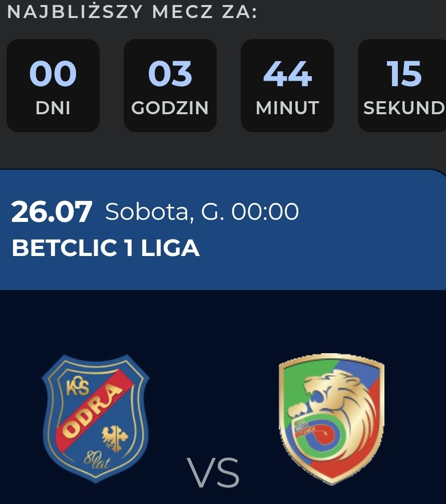Select the "15" seconds countdown number
This screenshot has height=504, width=446.
[x=404, y=74]
